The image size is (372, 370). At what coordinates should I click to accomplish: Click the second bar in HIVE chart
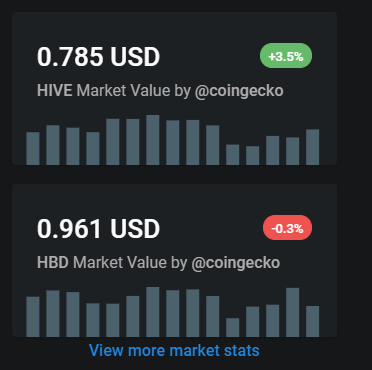pyautogui.click(x=53, y=145)
